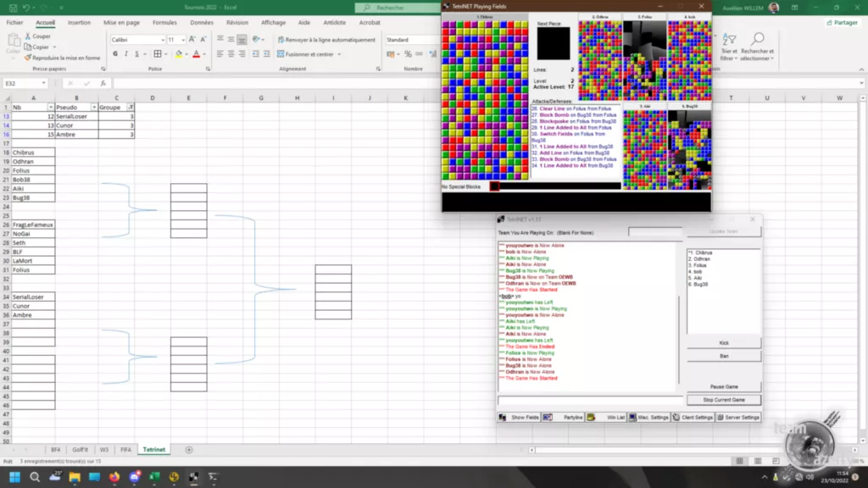Switch to the Mise en page tab
This screenshot has width=868, height=488.
point(121,23)
